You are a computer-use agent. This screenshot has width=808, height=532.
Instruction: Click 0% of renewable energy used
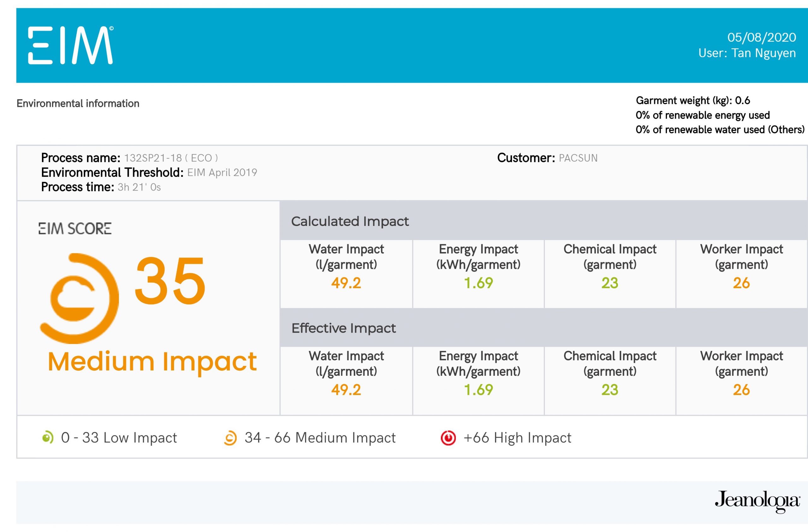(702, 115)
